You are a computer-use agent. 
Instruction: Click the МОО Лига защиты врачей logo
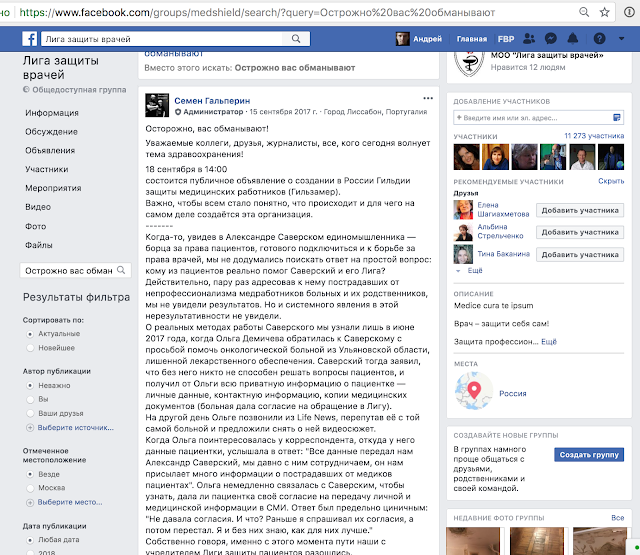click(469, 63)
